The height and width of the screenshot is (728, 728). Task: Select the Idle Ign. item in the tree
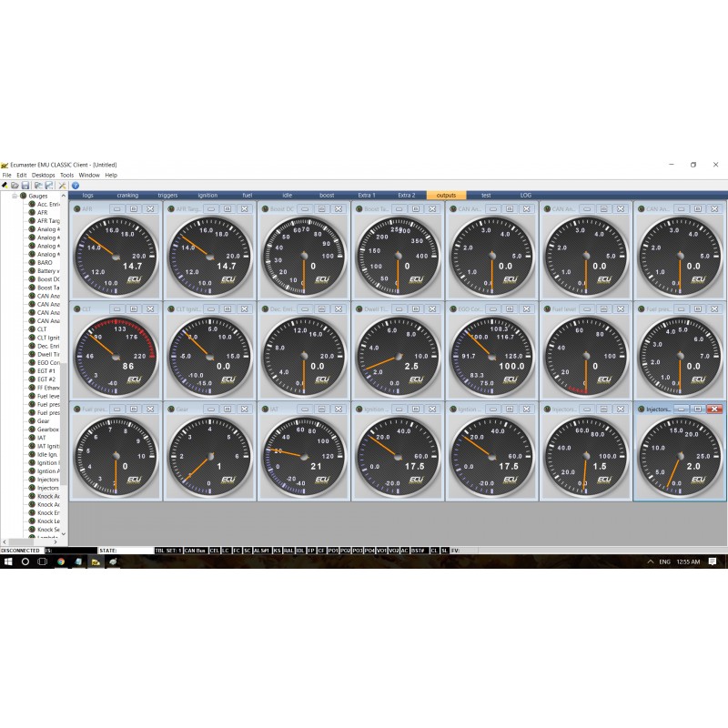click(48, 454)
